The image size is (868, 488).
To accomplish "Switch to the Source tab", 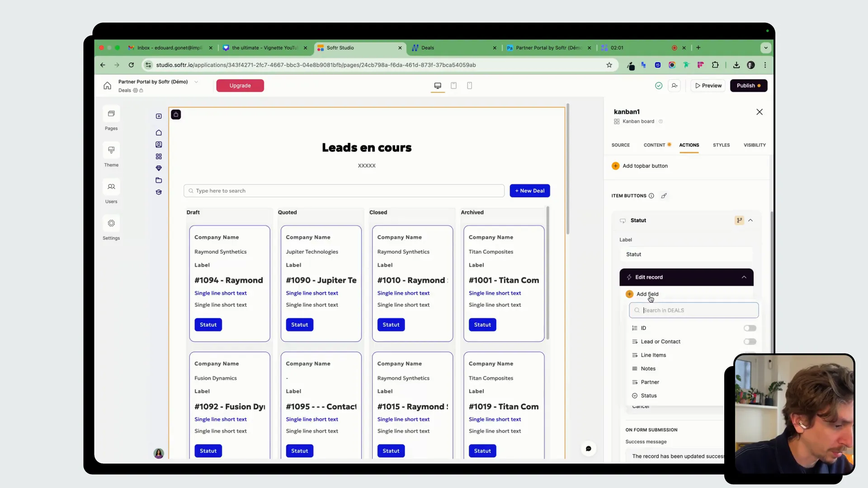I will tap(620, 145).
